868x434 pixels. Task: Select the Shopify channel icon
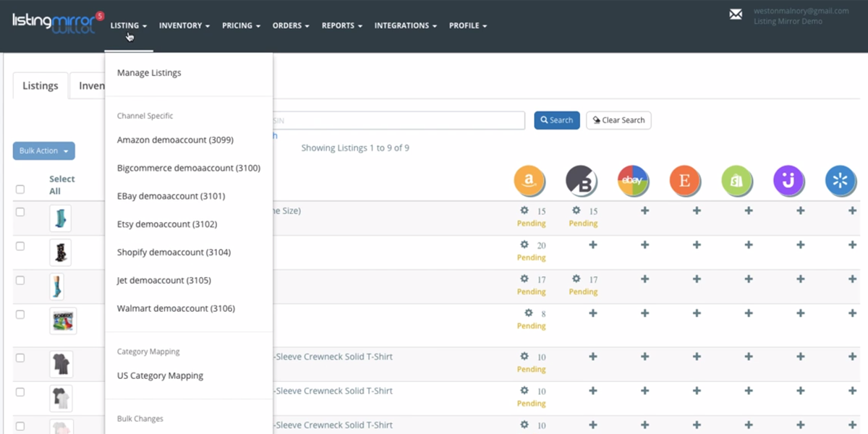(x=737, y=180)
